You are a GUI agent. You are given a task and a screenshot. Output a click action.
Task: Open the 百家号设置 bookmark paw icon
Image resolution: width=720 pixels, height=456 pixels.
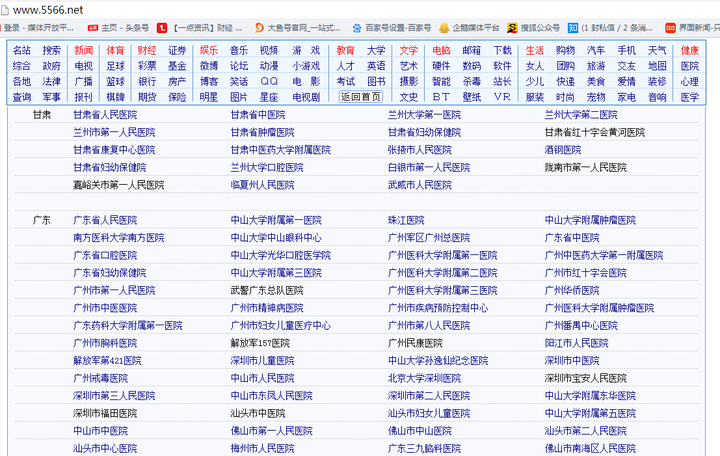[x=357, y=28]
